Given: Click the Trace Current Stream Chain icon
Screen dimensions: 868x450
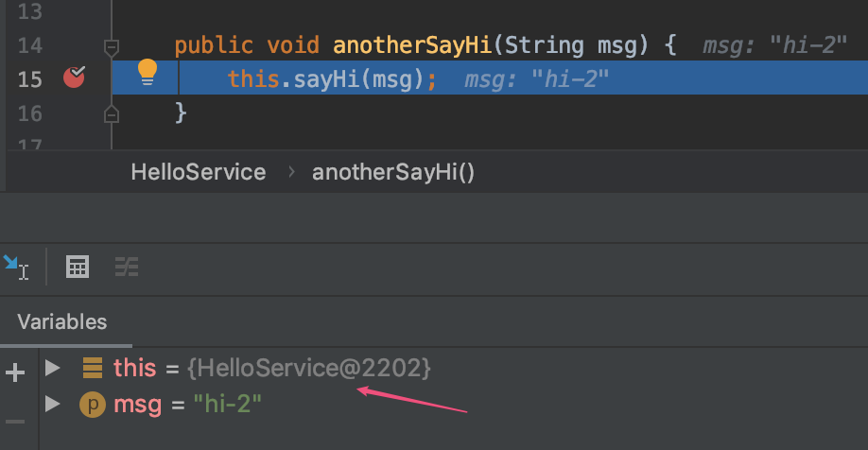Looking at the screenshot, I should point(127,268).
